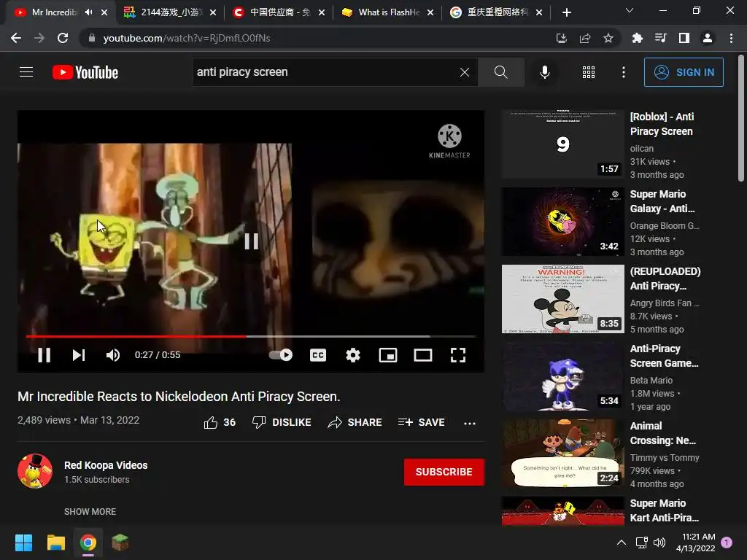Subscribe to Red Koopa Videos
The width and height of the screenshot is (747, 560).
click(x=444, y=472)
